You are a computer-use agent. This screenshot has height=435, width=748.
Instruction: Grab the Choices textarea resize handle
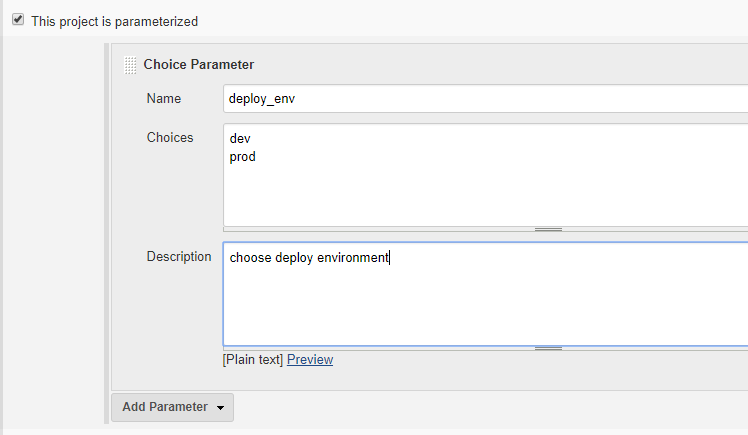coord(548,229)
